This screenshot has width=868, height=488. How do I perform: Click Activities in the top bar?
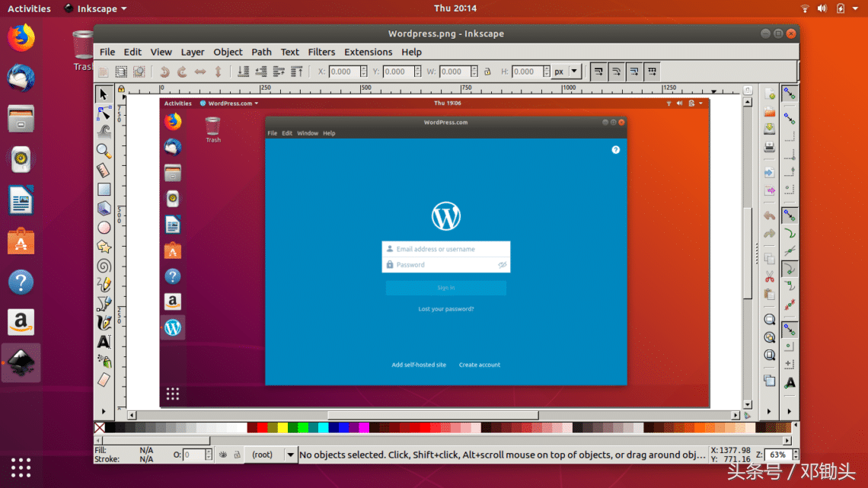[x=29, y=8]
